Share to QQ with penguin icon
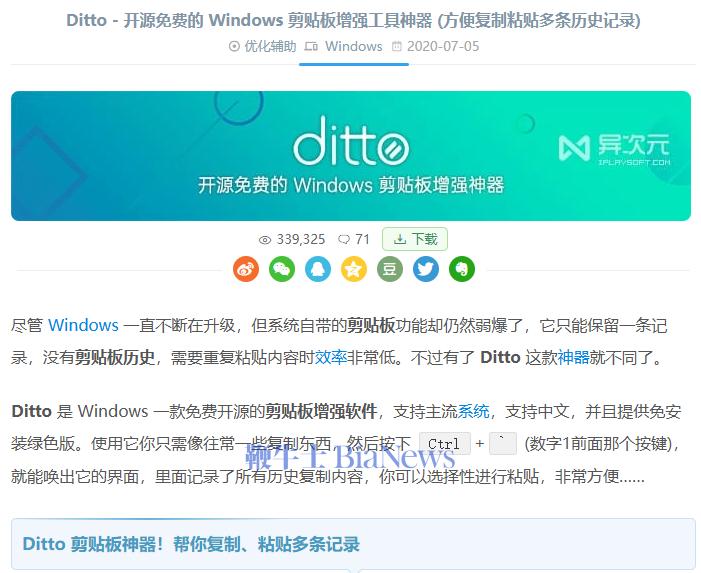Screen dimensions: 701x573 [x=318, y=269]
